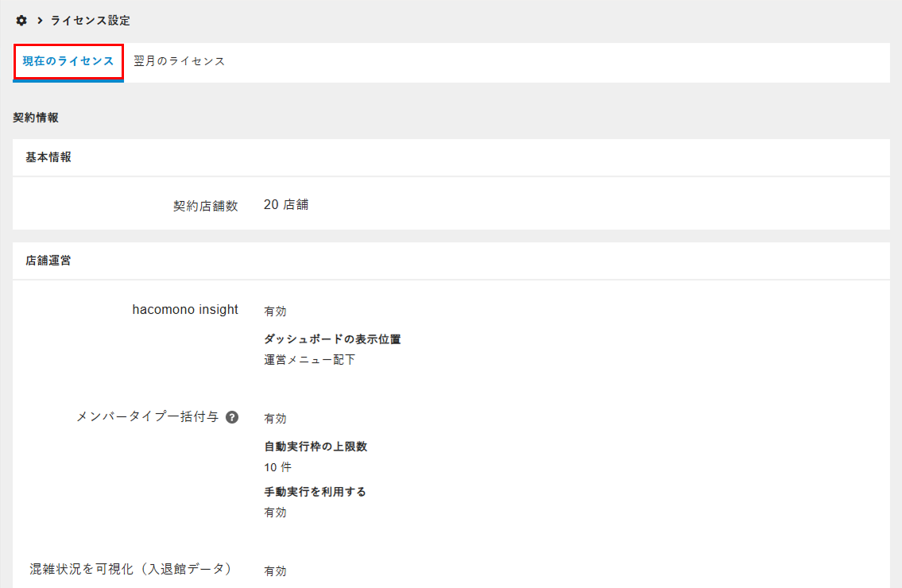Click the 契約店舗数 label
Viewport: 902px width, 588px height.
pos(206,205)
